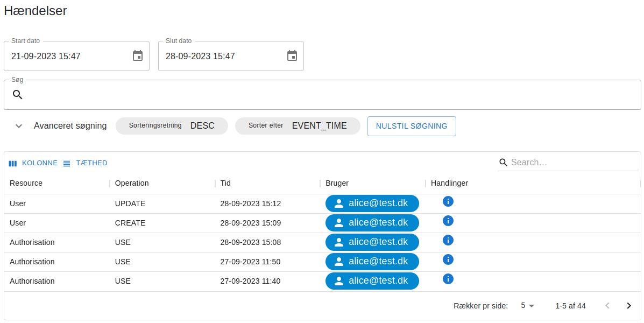Viewport: 644px width, 323px height.
Task: Click alice@test.dk chip in first row
Action: tap(372, 203)
